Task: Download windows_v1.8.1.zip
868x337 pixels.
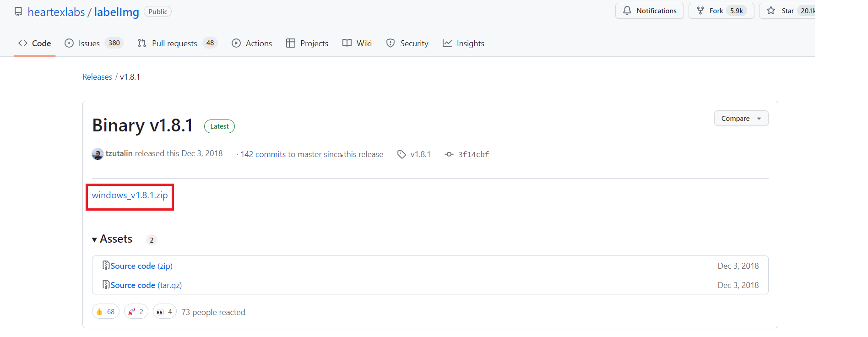Action: (x=130, y=196)
